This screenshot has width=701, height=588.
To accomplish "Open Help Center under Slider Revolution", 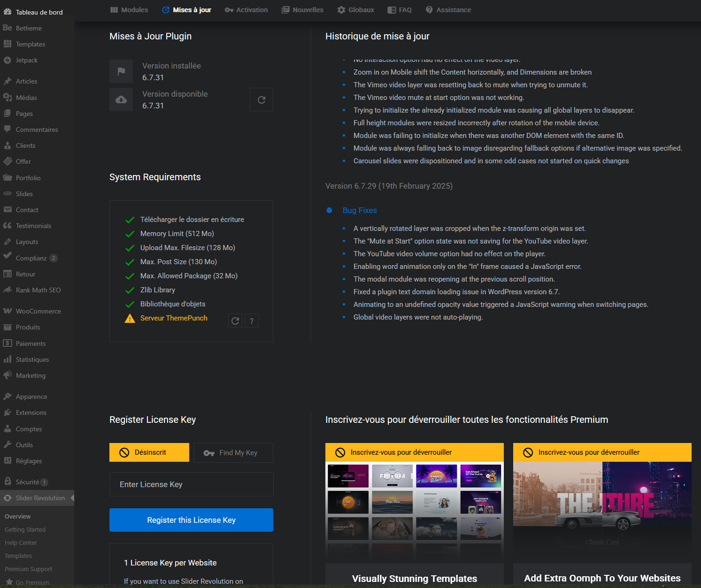I will 21,542.
